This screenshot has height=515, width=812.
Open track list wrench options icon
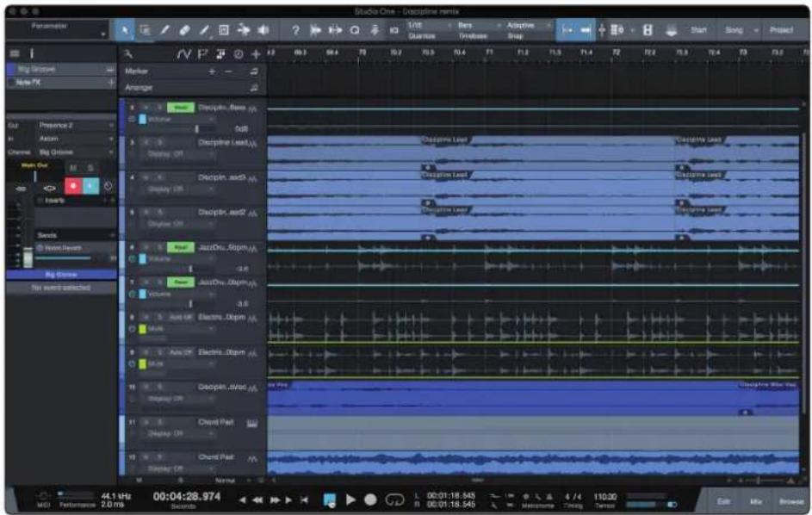point(128,54)
